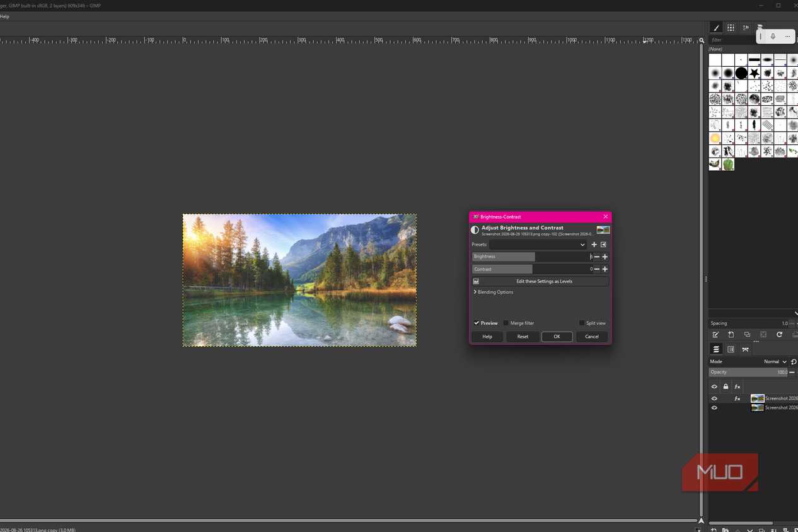Click the horizontal canvas scrollbar
This screenshot has width=798, height=532.
coord(348,521)
